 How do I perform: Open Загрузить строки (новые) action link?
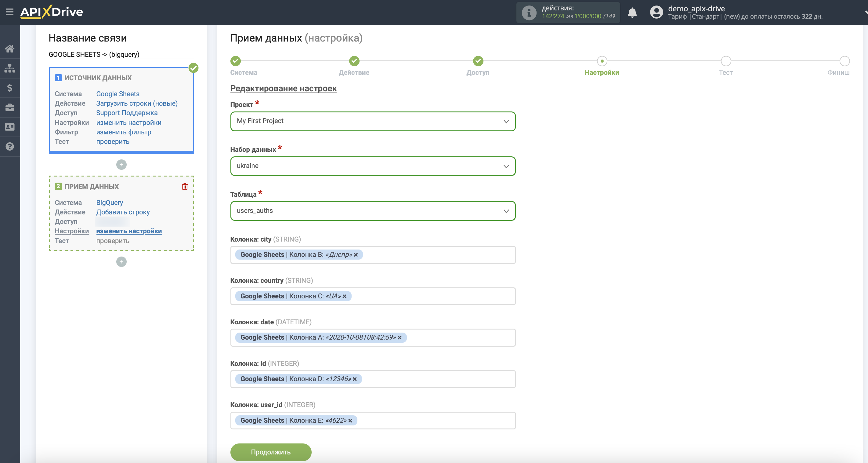tap(137, 103)
